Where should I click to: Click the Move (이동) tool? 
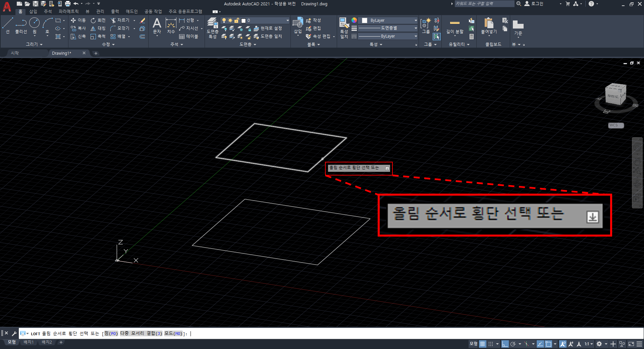click(x=78, y=20)
